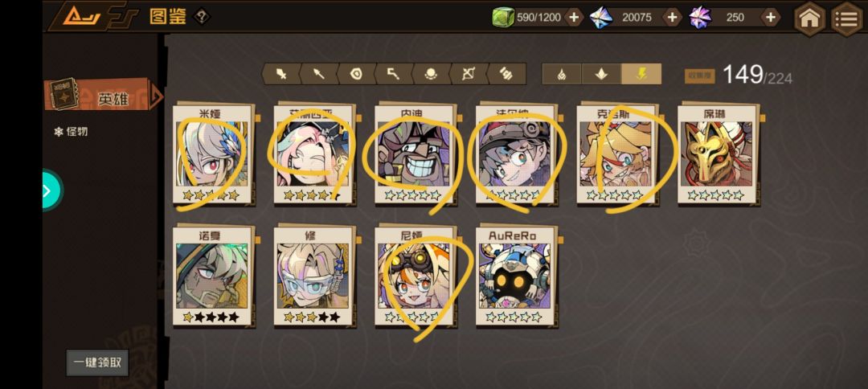Toggle the highlighted lightning element filter
868x389 pixels.
click(x=641, y=74)
